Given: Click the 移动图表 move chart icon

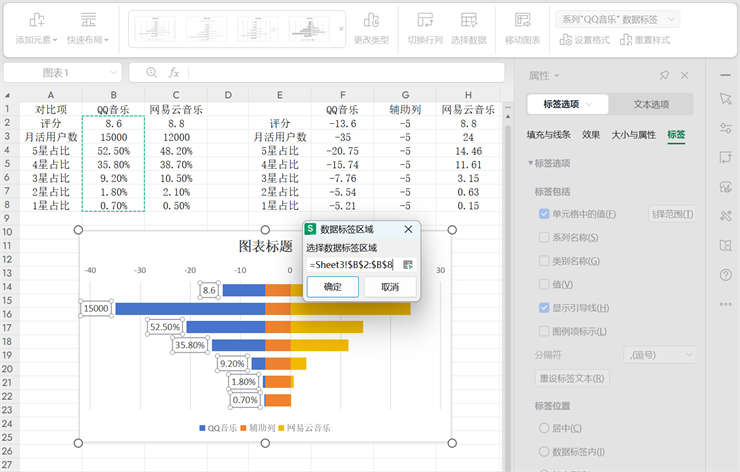Looking at the screenshot, I should point(522,21).
